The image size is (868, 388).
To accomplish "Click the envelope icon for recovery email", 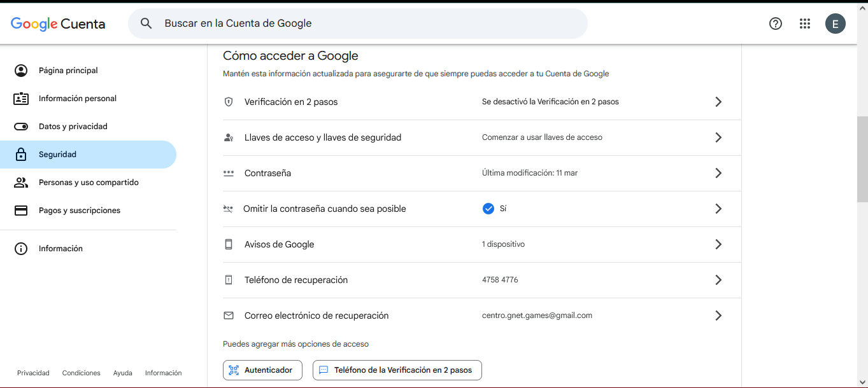I will tap(229, 315).
